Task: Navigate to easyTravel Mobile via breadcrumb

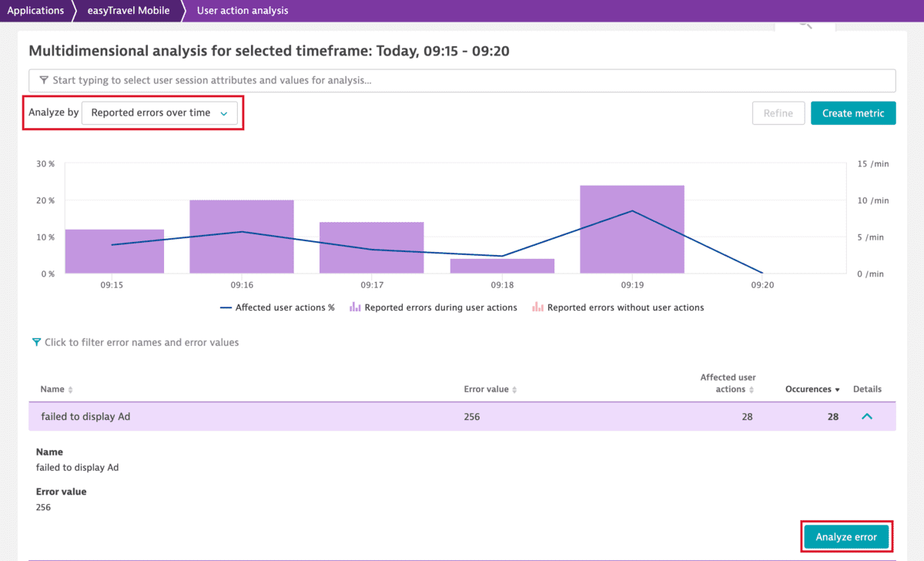Action: tap(128, 10)
